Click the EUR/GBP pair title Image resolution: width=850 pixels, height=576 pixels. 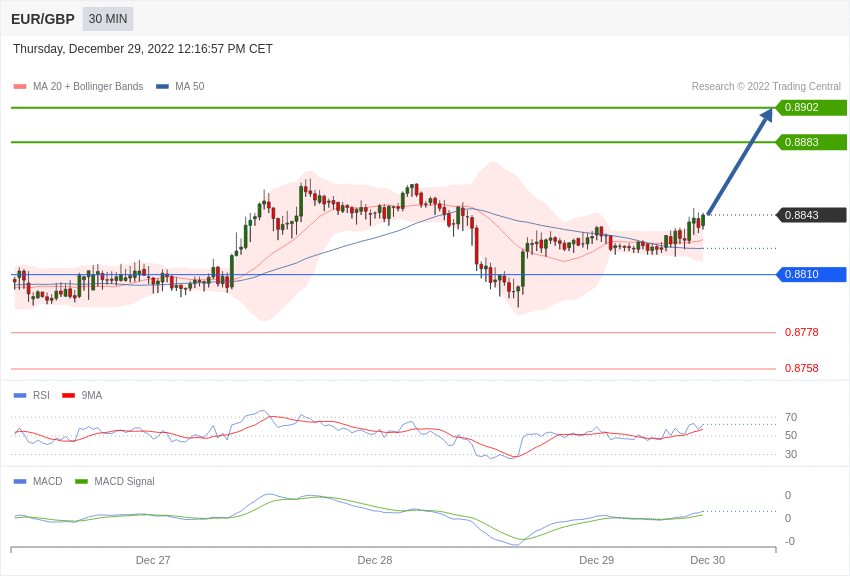43,19
